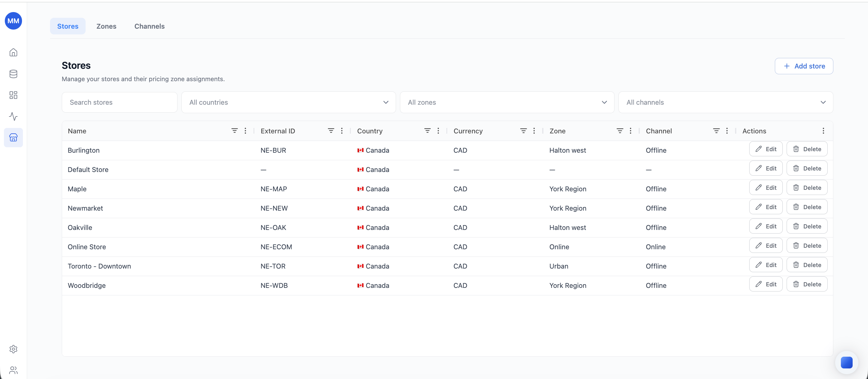Filter the Currency column
868x379 pixels.
pos(523,131)
